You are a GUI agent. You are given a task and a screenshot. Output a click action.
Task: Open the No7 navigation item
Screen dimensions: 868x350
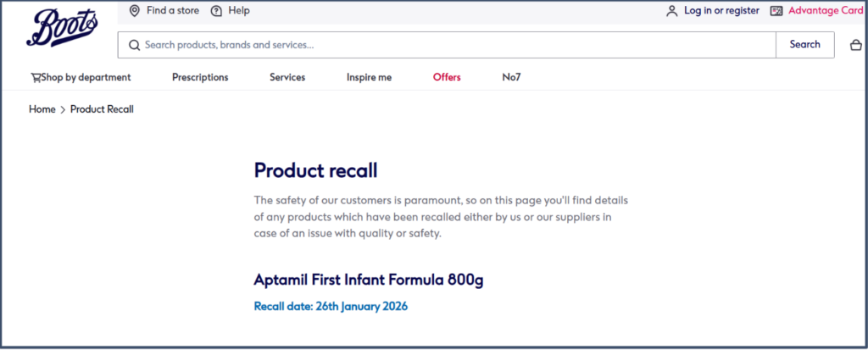coord(511,77)
